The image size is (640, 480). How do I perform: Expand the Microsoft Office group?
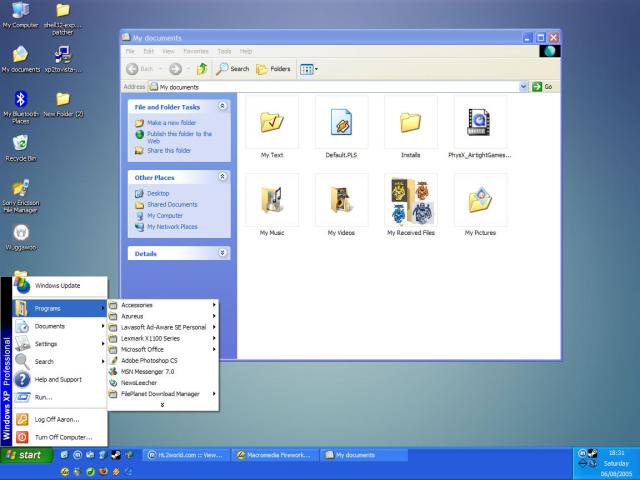pyautogui.click(x=163, y=349)
